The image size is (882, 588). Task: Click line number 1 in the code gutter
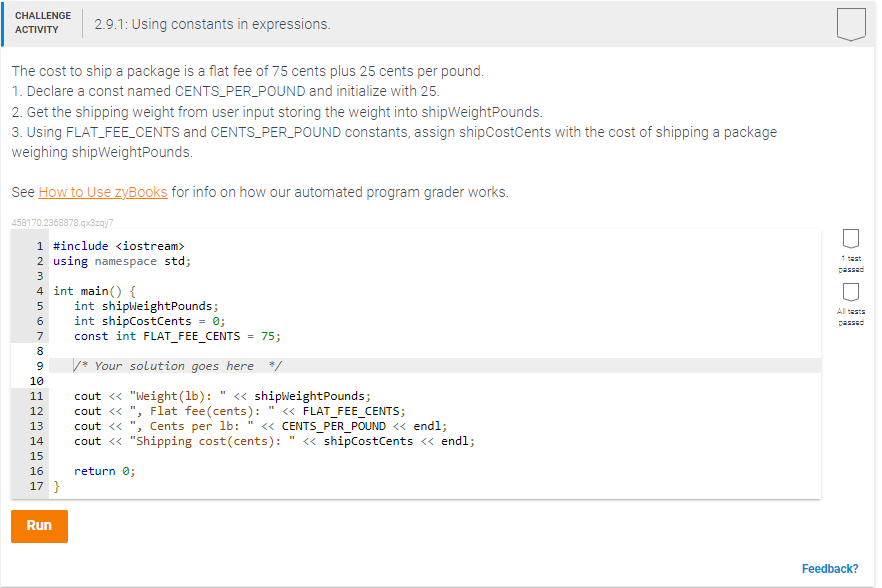click(39, 245)
